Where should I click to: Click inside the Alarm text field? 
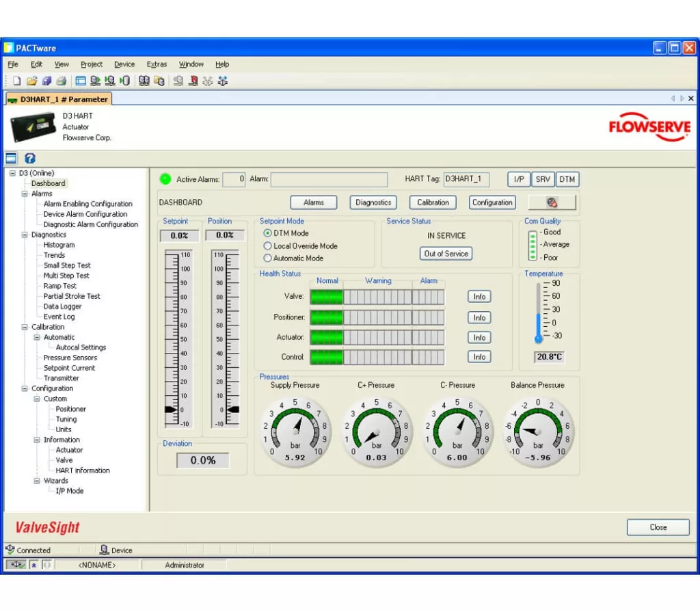pyautogui.click(x=329, y=179)
